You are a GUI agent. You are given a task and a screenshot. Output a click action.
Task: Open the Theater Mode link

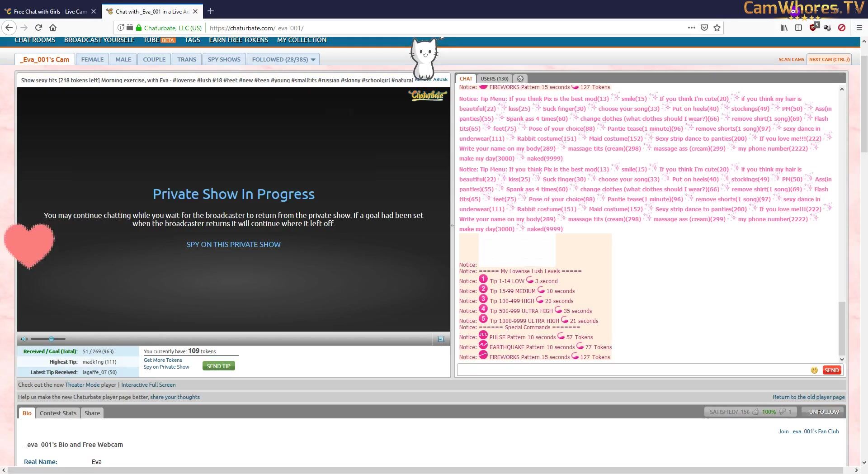[x=82, y=385]
